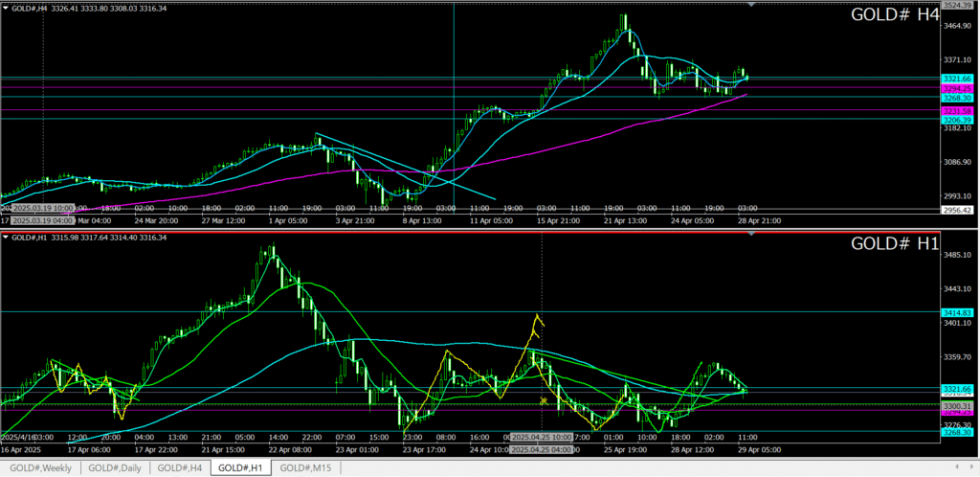Viewport: 980px width, 477px height.
Task: Click the 2025.04.25 10:00 time label
Action: coord(542,438)
